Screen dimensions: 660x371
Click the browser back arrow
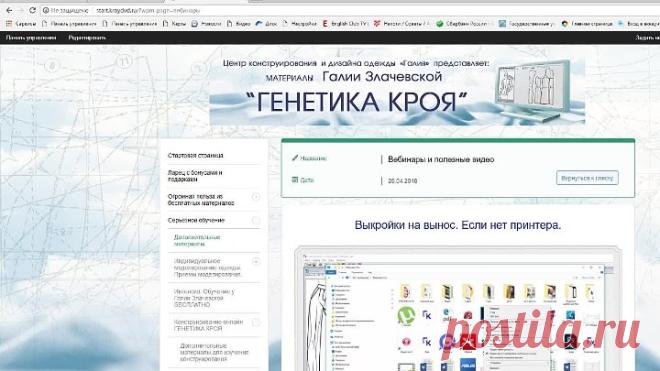[x=9, y=10]
